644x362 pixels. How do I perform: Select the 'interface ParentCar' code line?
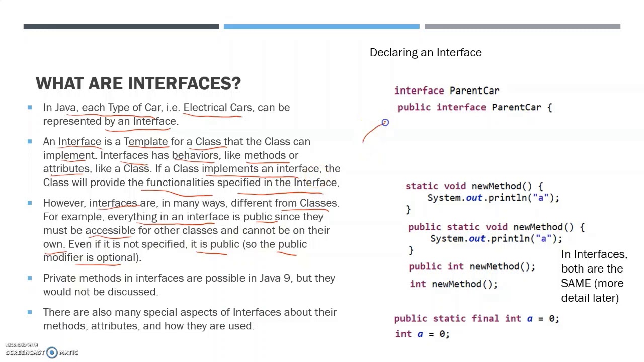447,90
